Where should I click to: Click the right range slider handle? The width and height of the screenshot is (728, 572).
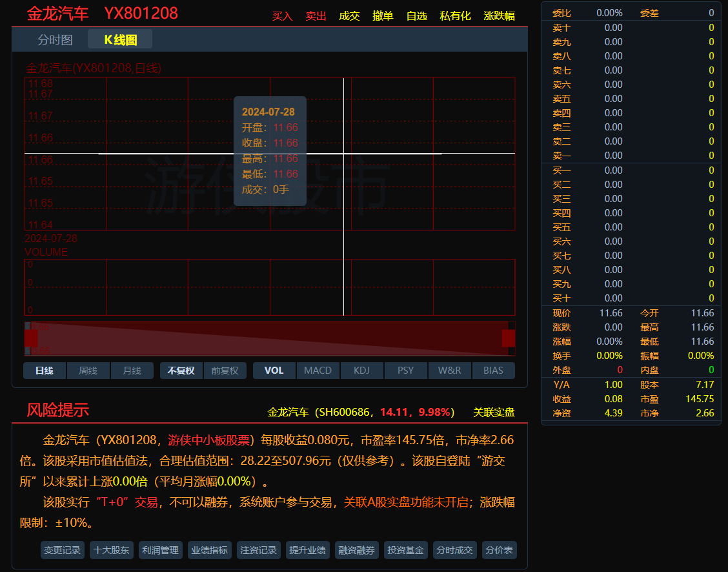(508, 338)
